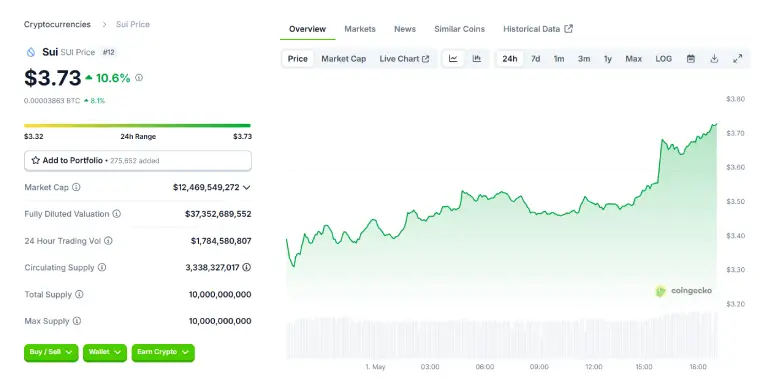The width and height of the screenshot is (783, 388).
Task: Open the calendar date range picker
Action: [x=691, y=58]
